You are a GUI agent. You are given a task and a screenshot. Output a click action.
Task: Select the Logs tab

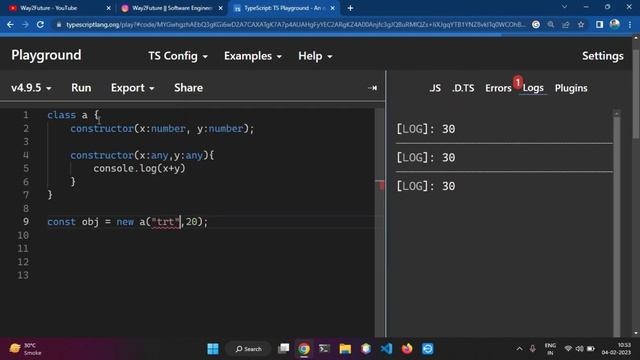(533, 88)
